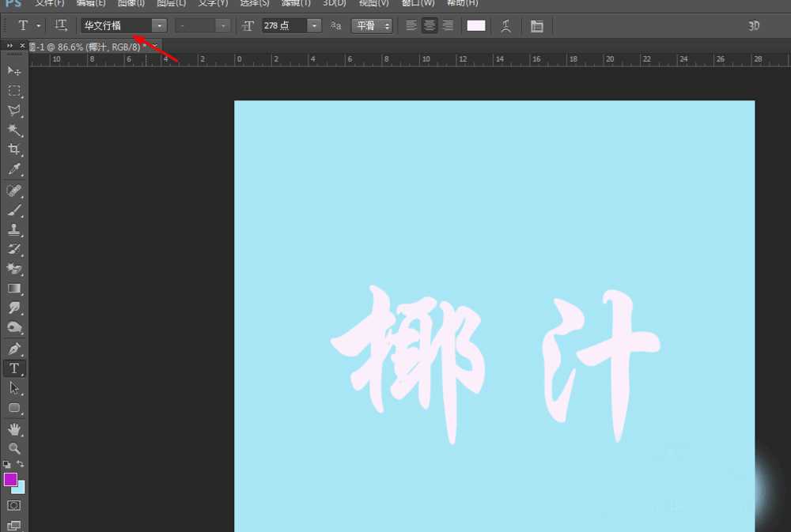Select the Move tool
791x532 pixels.
(x=13, y=70)
